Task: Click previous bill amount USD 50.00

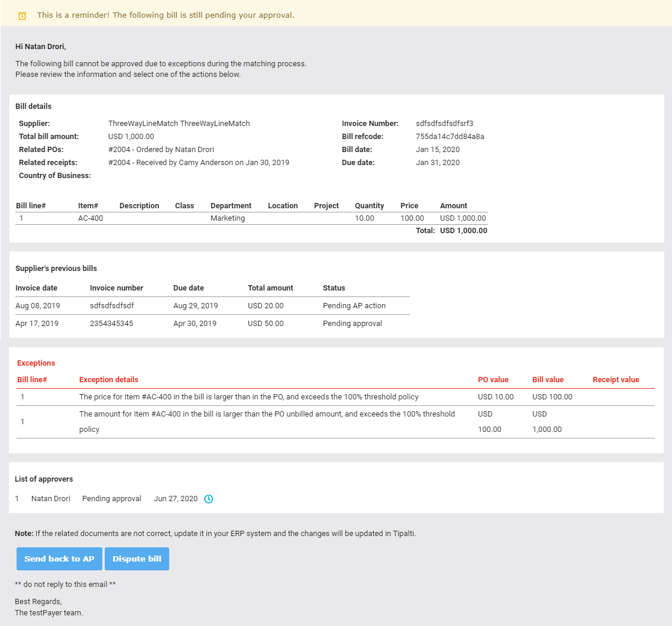Action: pyautogui.click(x=266, y=323)
